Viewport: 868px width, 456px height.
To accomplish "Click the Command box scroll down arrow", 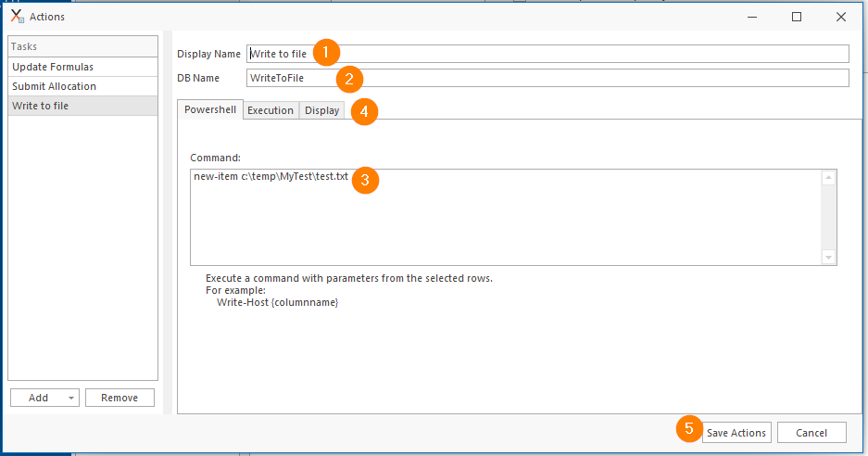I will pyautogui.click(x=828, y=257).
